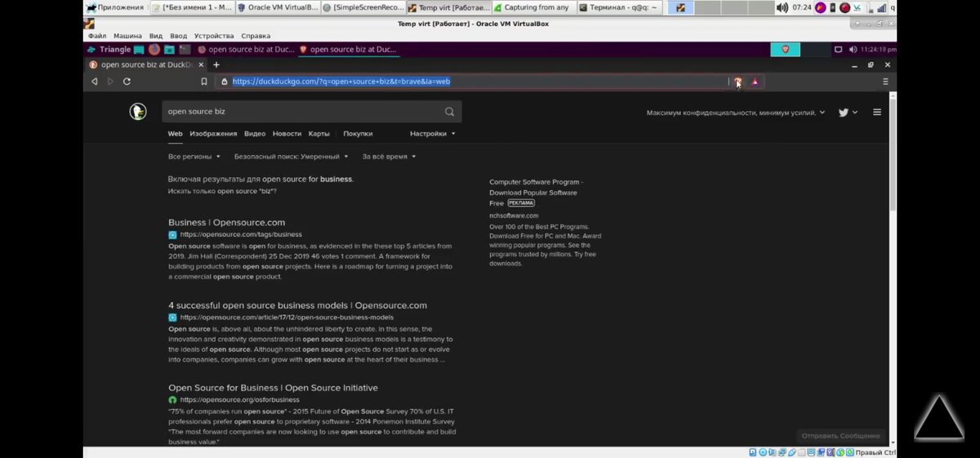Screen dimensions: 980x458
Task: Click the Brave Shields lion icon in address bar
Action: tap(737, 82)
